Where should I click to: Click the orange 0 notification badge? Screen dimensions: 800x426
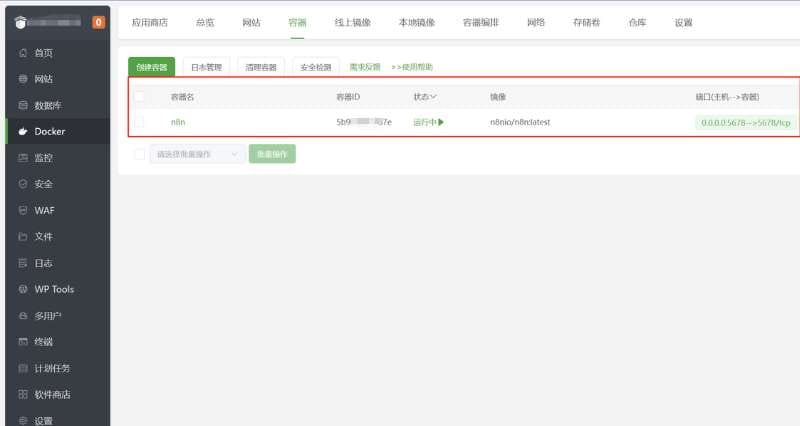point(98,22)
